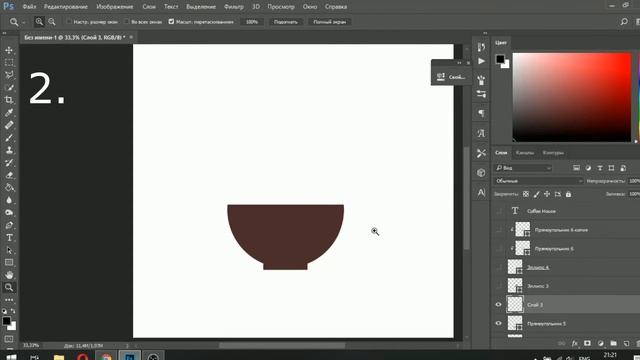Click the 'Подогнать' button
The height and width of the screenshot is (360, 640).
click(286, 22)
